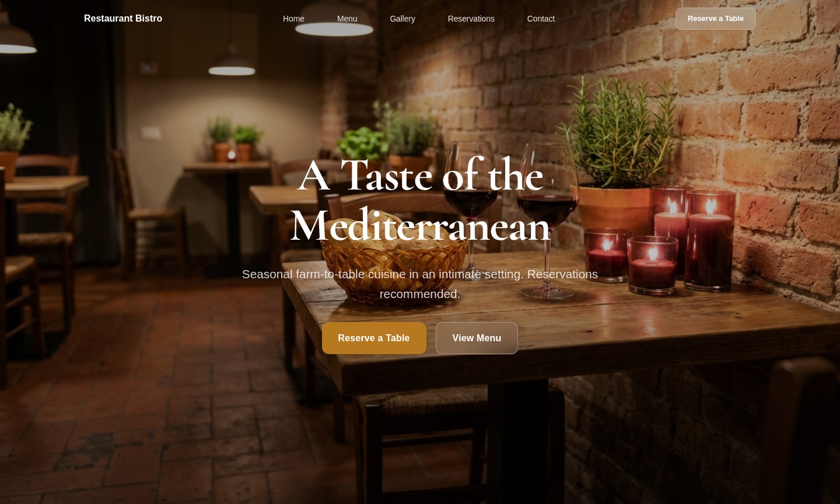Open the Gallery navigation link

pos(402,19)
